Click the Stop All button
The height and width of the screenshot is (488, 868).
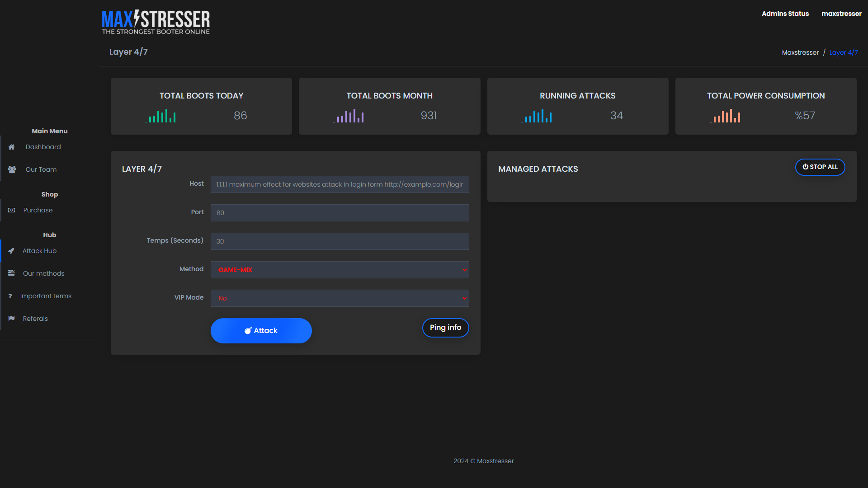tap(820, 167)
